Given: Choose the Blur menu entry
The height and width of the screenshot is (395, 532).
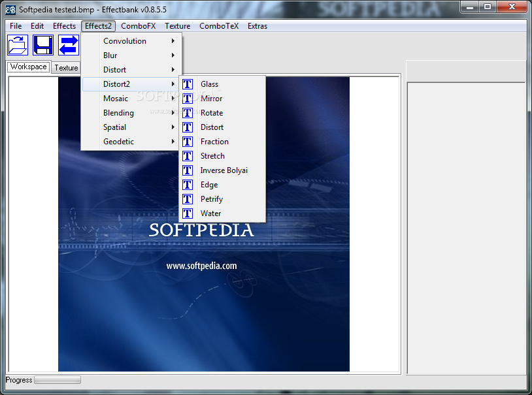Looking at the screenshot, I should pos(129,55).
